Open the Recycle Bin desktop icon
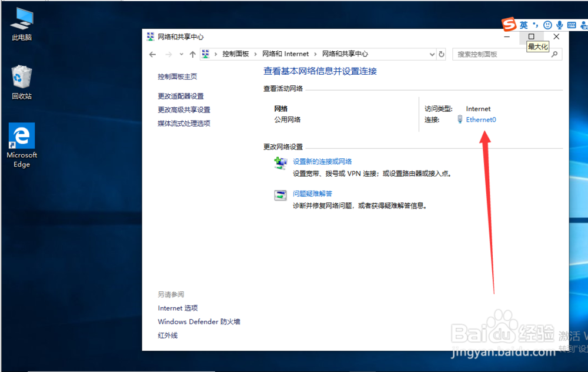The height and width of the screenshot is (372, 588). tap(22, 82)
